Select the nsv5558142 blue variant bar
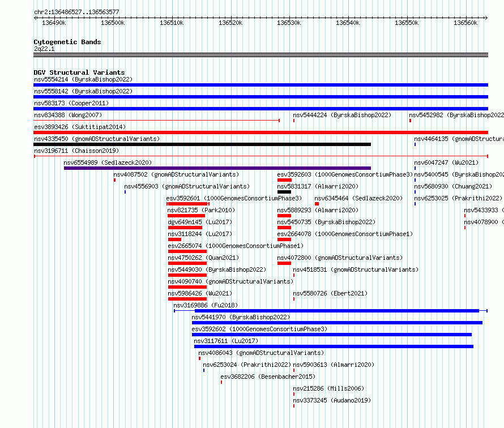The image size is (504, 428). click(x=260, y=97)
